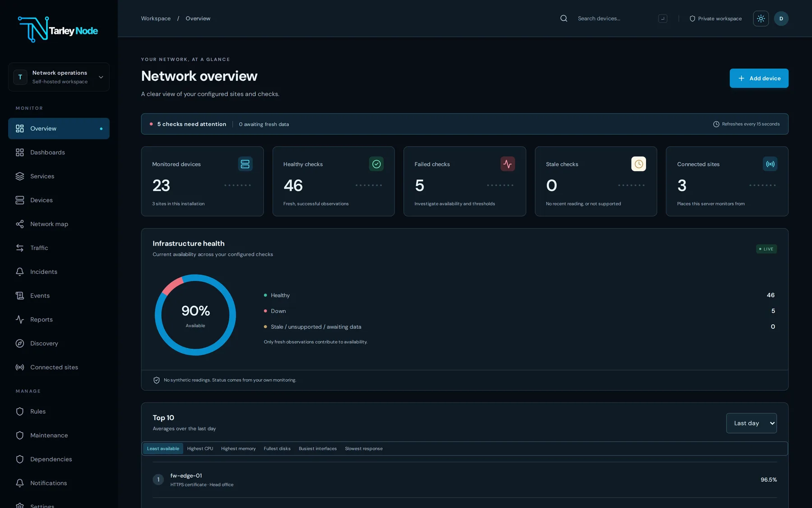Click the Maintenance shield icon
The height and width of the screenshot is (508, 812).
point(20,436)
